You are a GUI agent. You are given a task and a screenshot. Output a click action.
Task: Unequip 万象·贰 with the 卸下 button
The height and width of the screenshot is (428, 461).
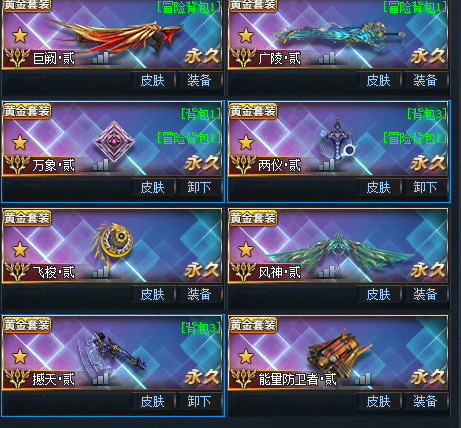pos(199,187)
